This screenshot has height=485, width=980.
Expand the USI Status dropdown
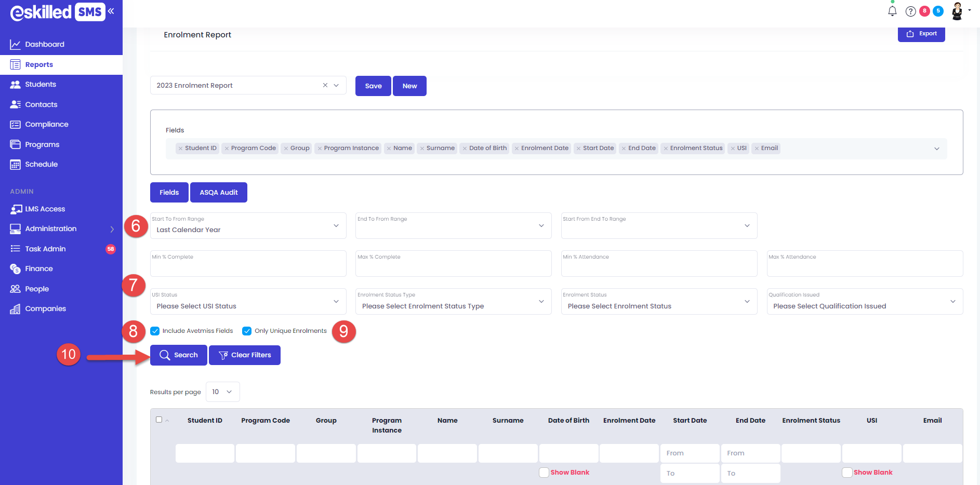click(248, 302)
